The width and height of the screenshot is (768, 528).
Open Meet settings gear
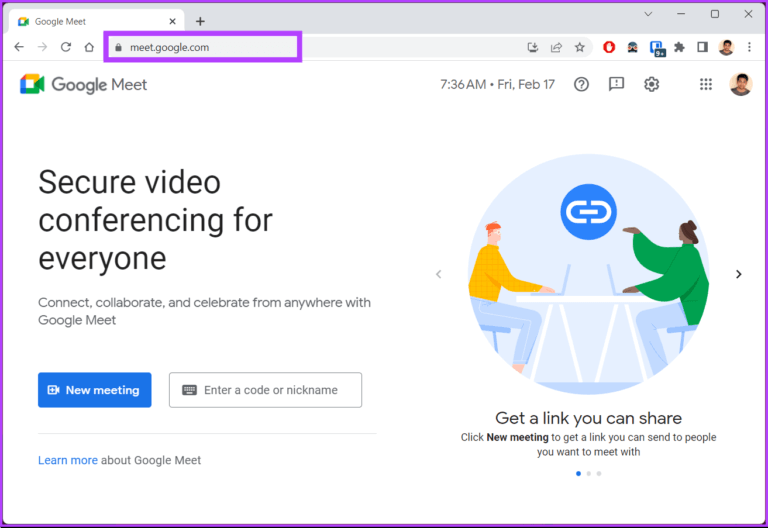tap(651, 84)
